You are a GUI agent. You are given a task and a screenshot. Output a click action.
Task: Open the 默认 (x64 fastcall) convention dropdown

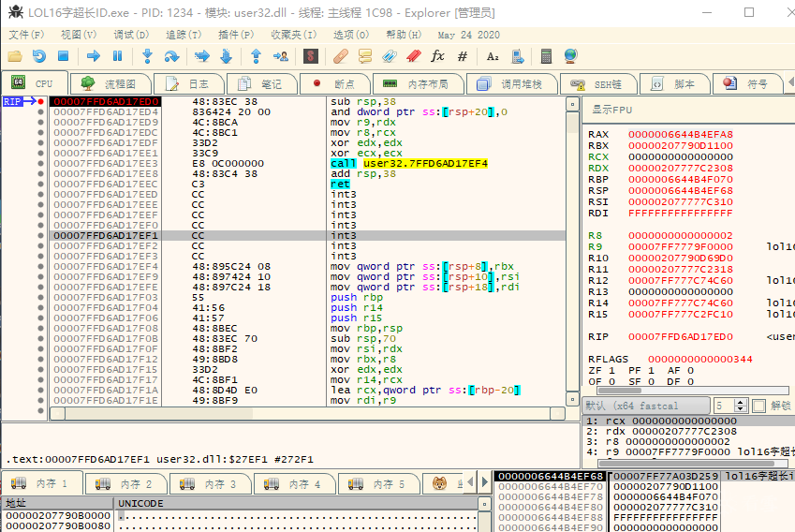644,406
